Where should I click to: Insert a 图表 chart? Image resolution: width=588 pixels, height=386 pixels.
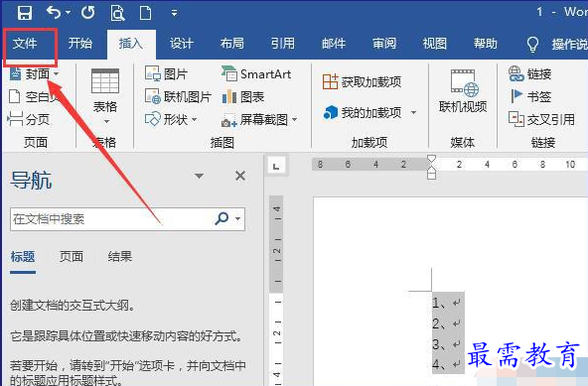click(243, 97)
